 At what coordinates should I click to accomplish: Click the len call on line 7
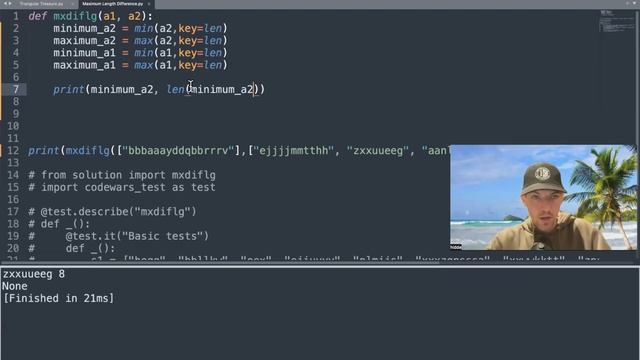pyautogui.click(x=176, y=89)
